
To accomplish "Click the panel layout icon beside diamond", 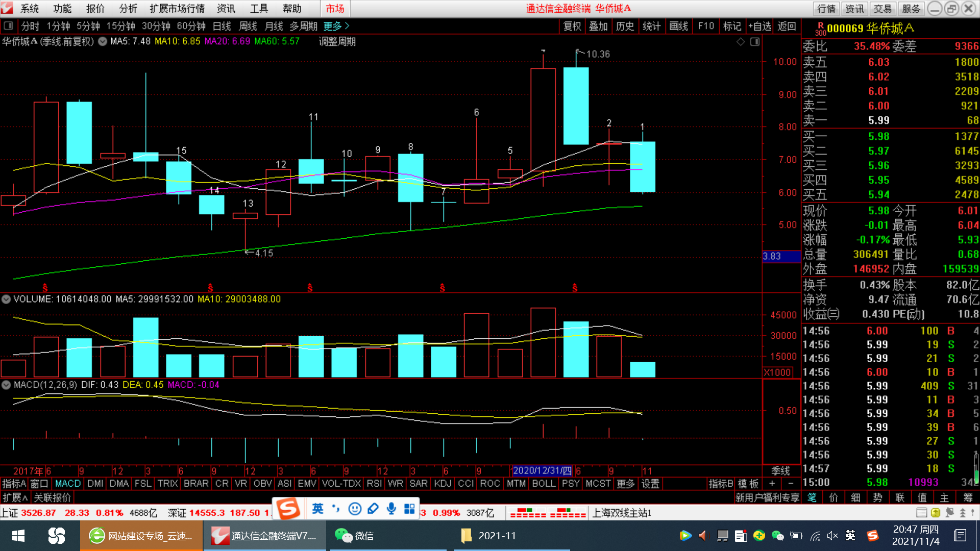I will (x=755, y=42).
